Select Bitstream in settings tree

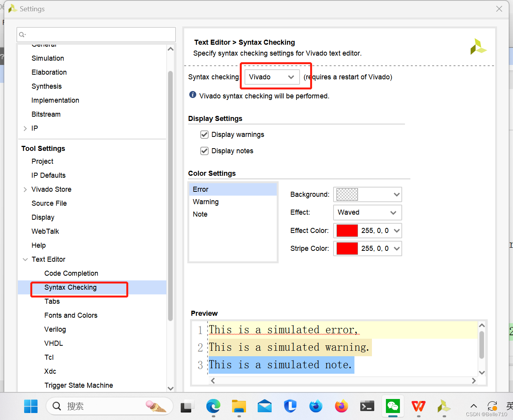pyautogui.click(x=46, y=114)
